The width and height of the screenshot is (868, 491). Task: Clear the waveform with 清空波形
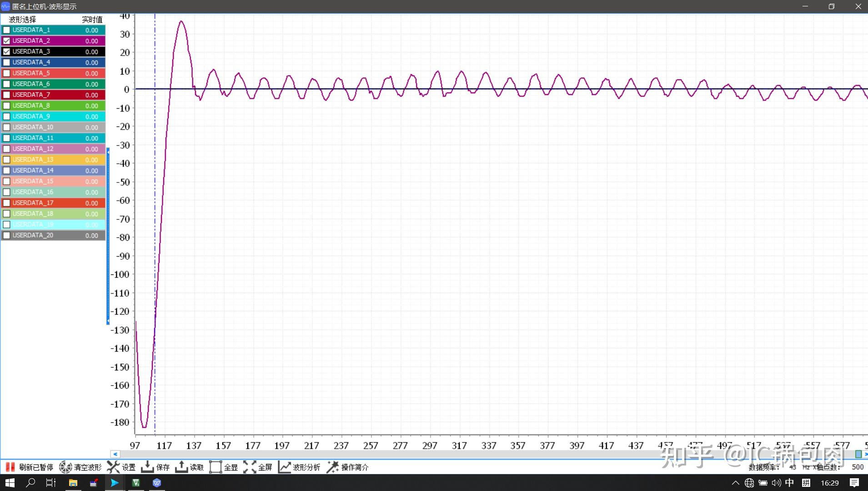coord(80,467)
